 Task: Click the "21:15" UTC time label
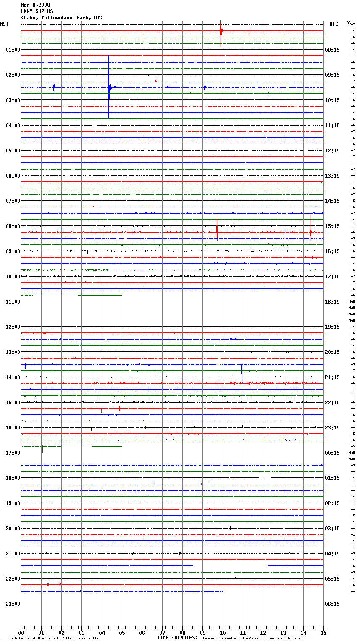click(x=332, y=377)
